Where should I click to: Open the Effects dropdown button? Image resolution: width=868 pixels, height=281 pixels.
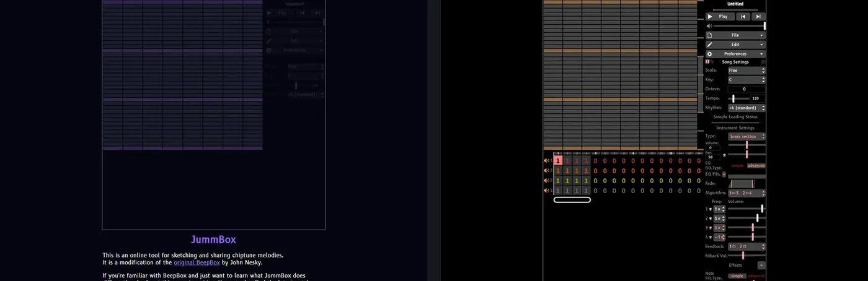761,265
